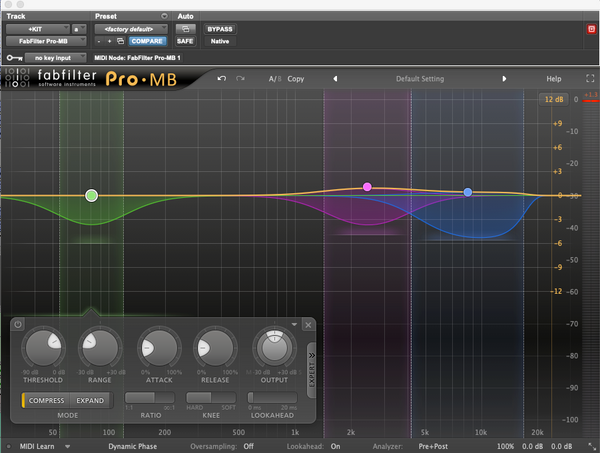600x453 pixels.
Task: Click the band power bypass icon
Action: click(x=18, y=325)
